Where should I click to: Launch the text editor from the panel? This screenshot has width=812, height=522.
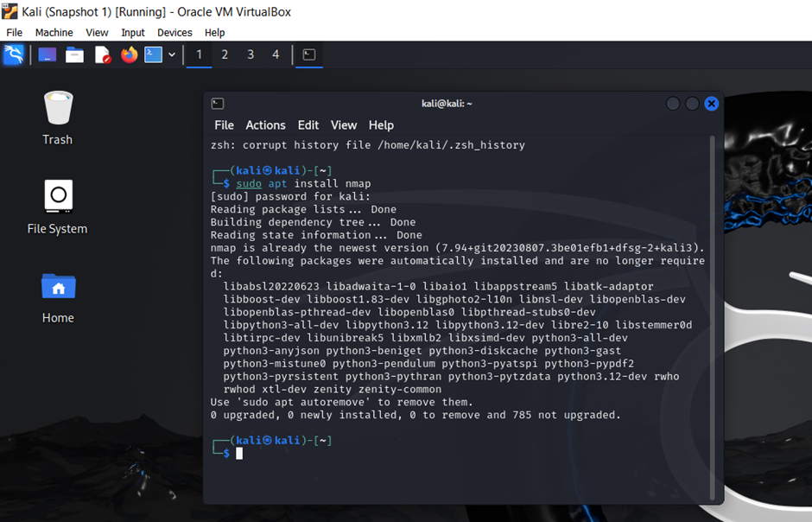[x=101, y=54]
